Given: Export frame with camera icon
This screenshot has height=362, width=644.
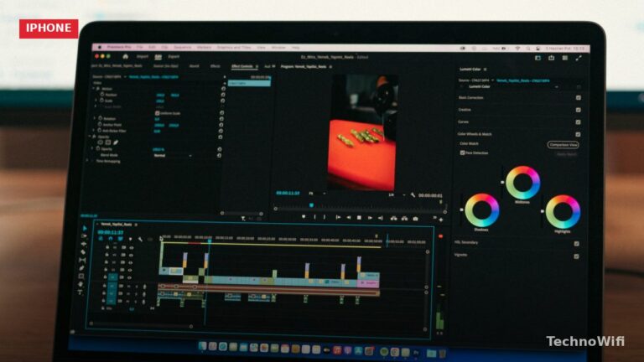Looking at the screenshot, I should pyautogui.click(x=416, y=219).
